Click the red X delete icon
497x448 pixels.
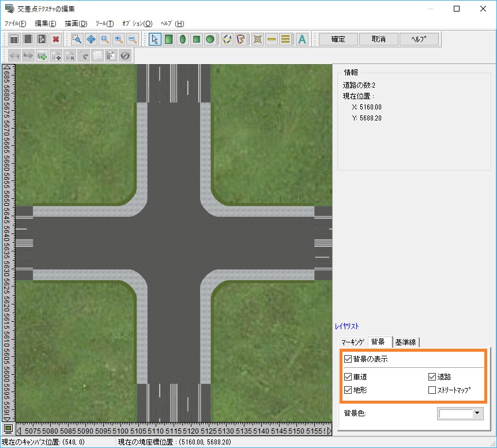pyautogui.click(x=56, y=39)
